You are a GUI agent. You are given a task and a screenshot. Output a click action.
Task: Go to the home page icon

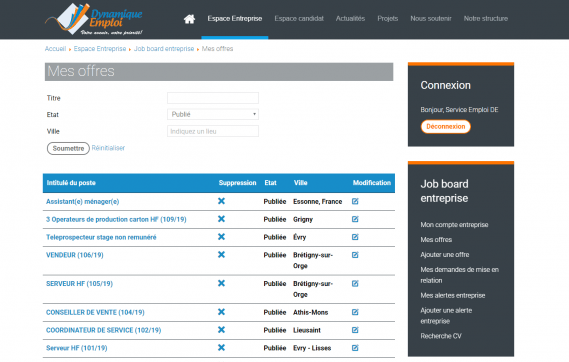point(189,19)
